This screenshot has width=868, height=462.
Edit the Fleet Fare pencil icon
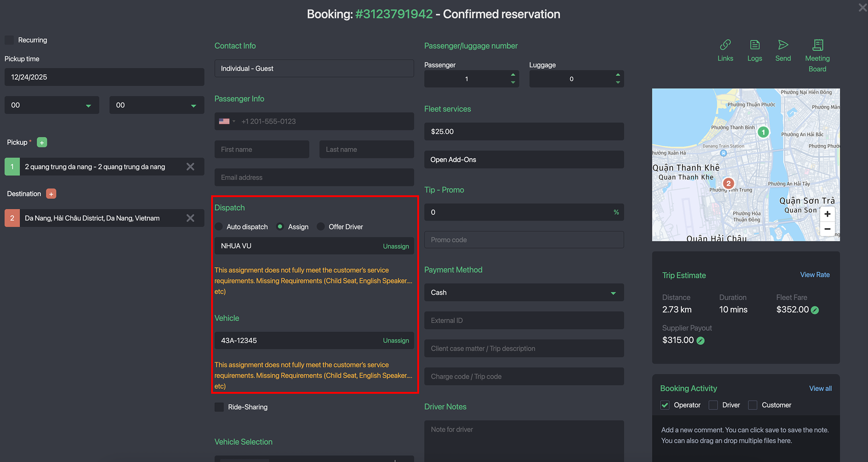point(815,310)
